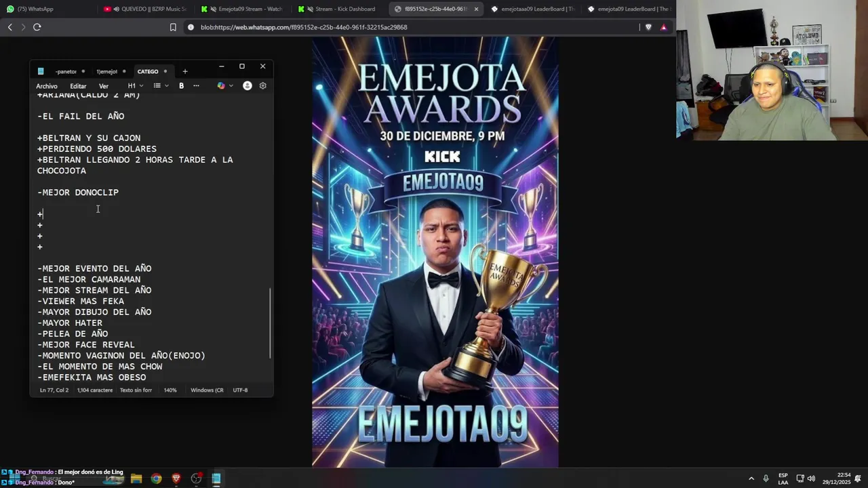Switch to the Kick Dashboard tab
Image resolution: width=868 pixels, height=488 pixels.
tap(339, 9)
